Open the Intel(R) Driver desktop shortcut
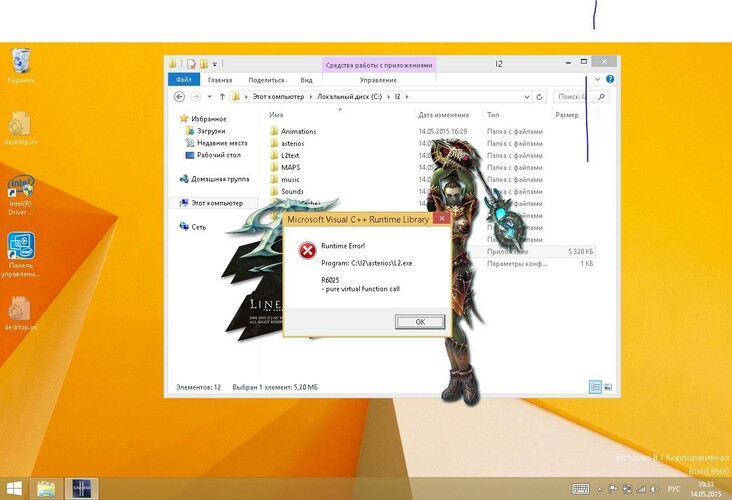The image size is (732, 500). click(21, 195)
